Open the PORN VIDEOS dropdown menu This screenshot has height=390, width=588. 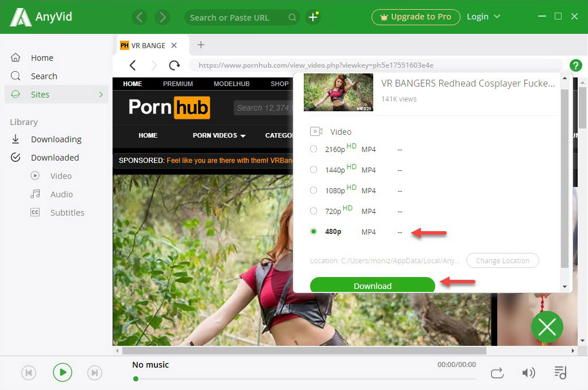pyautogui.click(x=219, y=135)
